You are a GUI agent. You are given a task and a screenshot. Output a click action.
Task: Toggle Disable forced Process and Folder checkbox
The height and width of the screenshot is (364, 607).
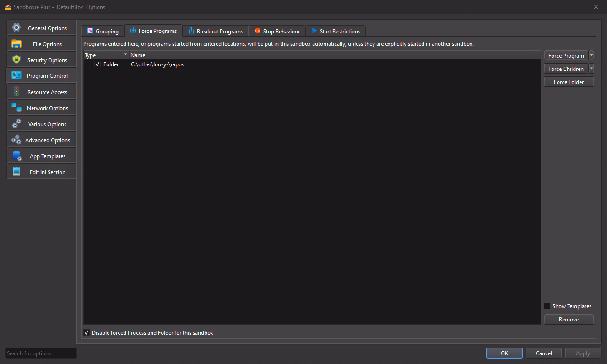pos(87,333)
